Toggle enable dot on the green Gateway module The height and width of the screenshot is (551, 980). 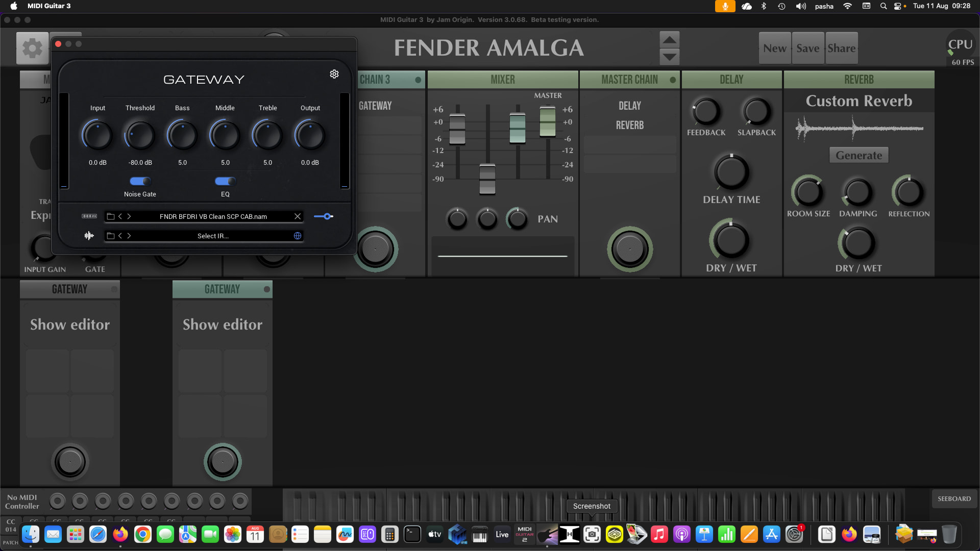point(267,289)
